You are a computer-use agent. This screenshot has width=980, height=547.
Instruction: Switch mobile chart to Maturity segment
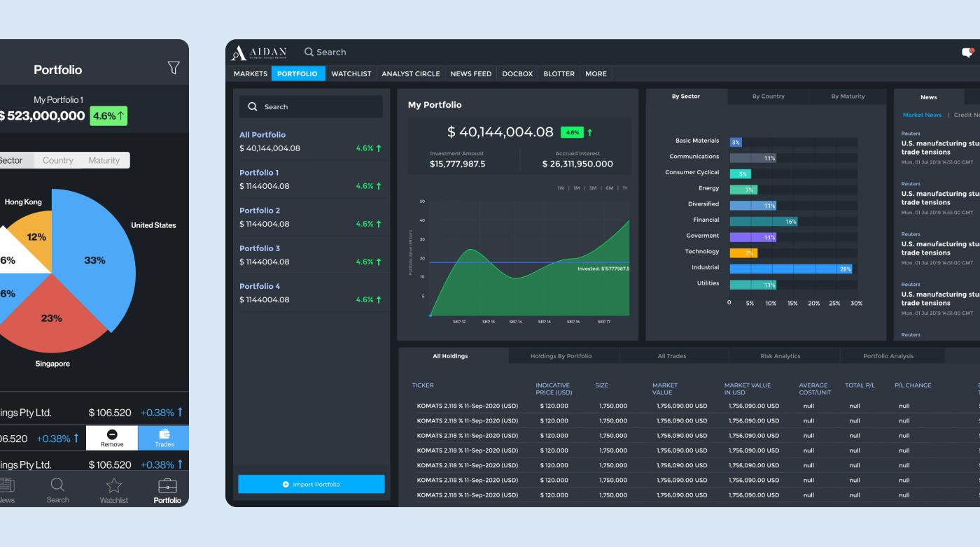click(x=104, y=160)
